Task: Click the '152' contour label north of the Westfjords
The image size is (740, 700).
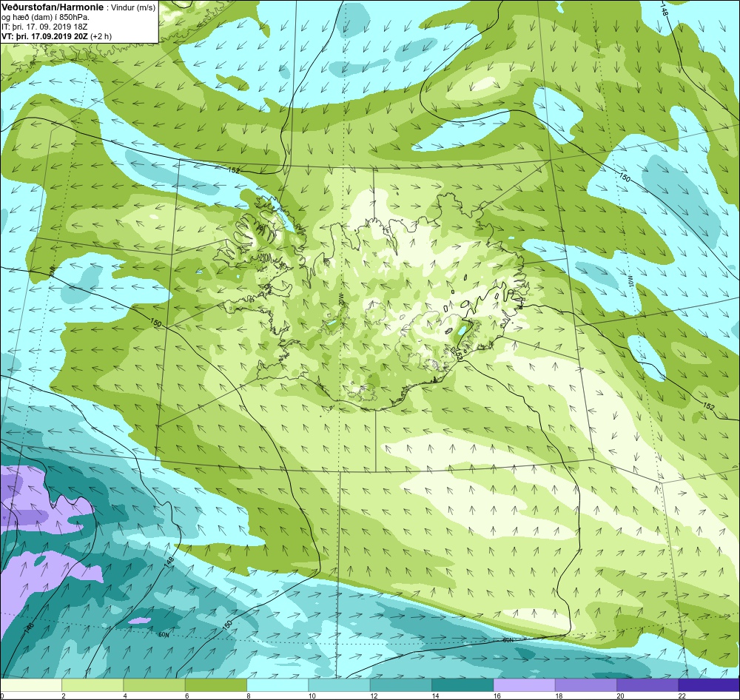Action: pos(234,170)
